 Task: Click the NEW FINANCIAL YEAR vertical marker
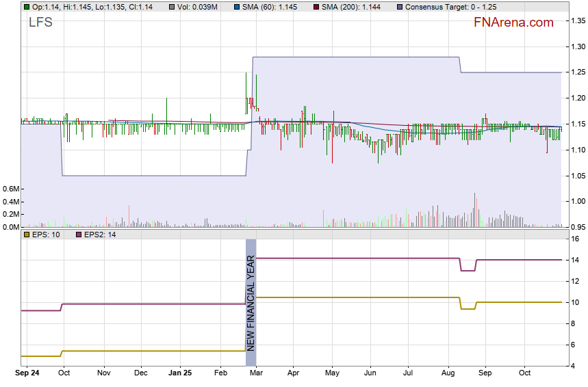coord(251,302)
